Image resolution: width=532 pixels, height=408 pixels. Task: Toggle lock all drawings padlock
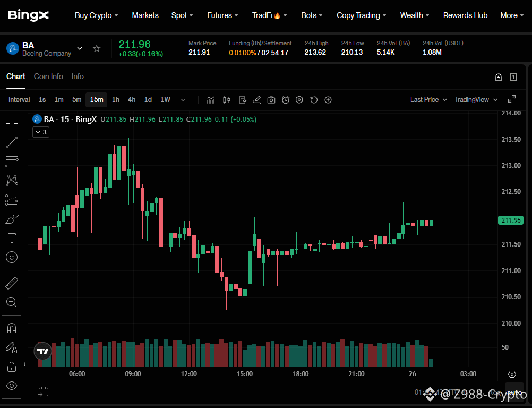coord(12,367)
